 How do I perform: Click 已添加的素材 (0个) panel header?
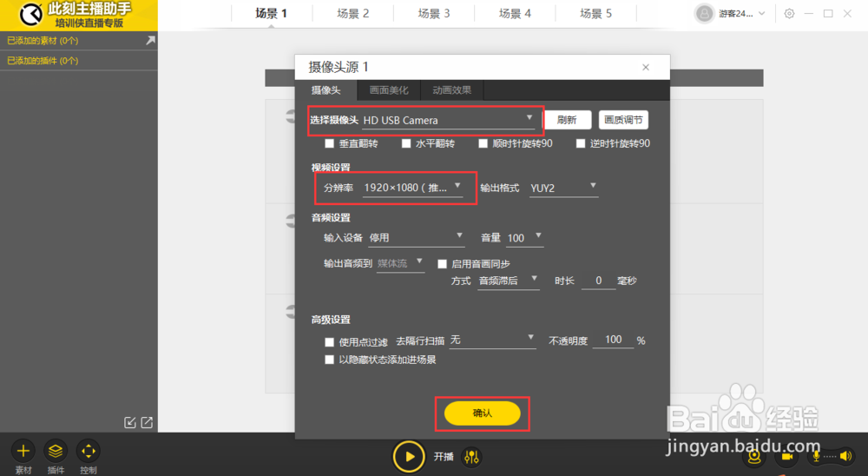(x=79, y=41)
